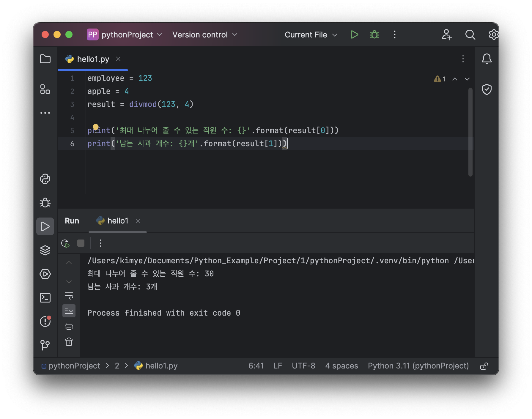Select the hello1.py editor tab
The height and width of the screenshot is (419, 532).
click(x=93, y=59)
